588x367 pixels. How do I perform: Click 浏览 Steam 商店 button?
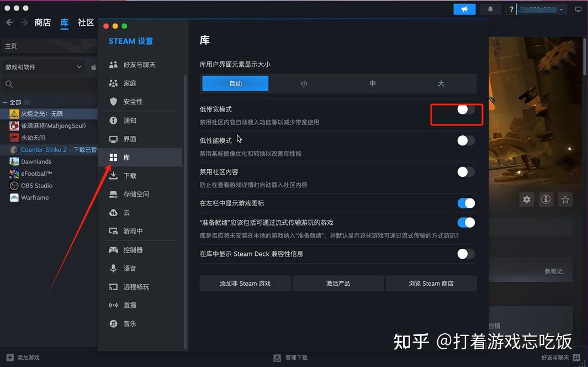click(431, 283)
